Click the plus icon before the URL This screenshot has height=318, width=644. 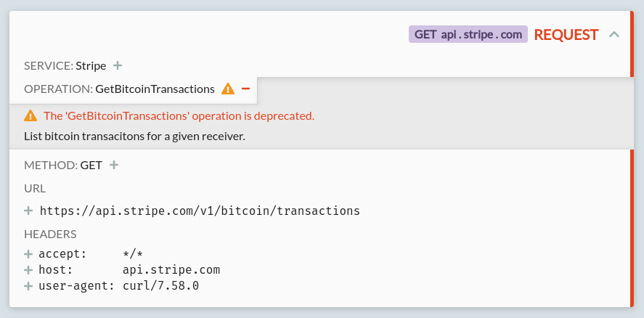[x=28, y=211]
